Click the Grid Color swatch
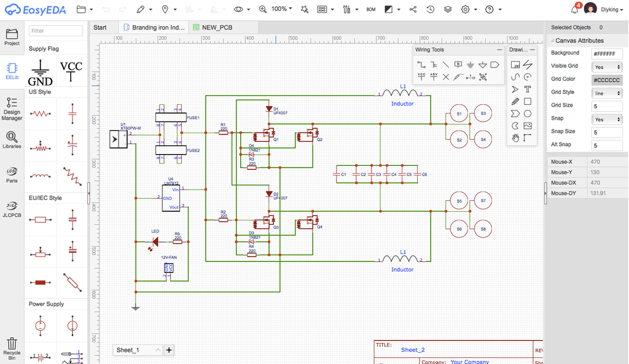 point(606,80)
